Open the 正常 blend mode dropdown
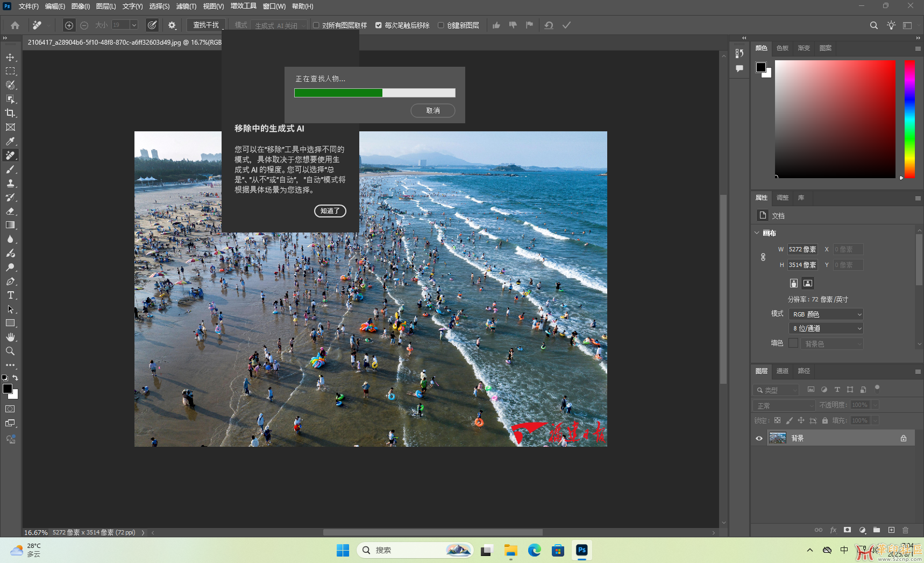The height and width of the screenshot is (563, 924). (x=784, y=405)
